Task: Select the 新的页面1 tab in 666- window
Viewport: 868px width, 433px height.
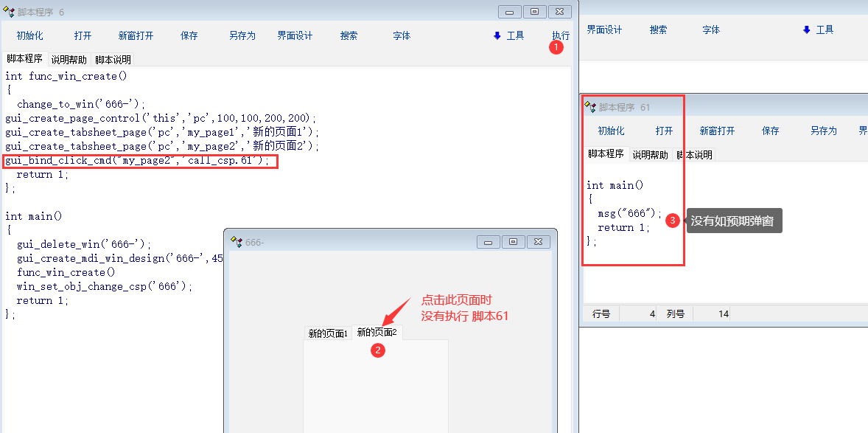Action: point(327,333)
